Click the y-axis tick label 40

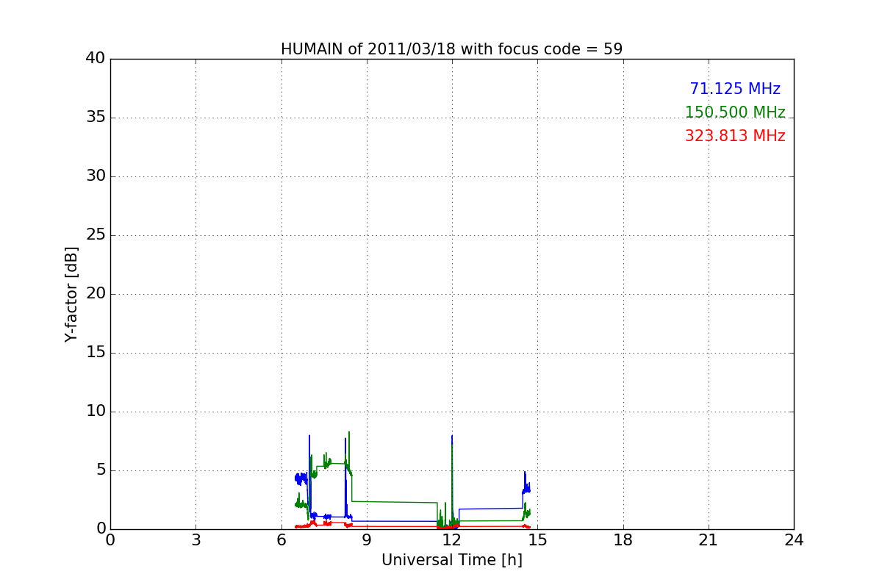pos(96,59)
